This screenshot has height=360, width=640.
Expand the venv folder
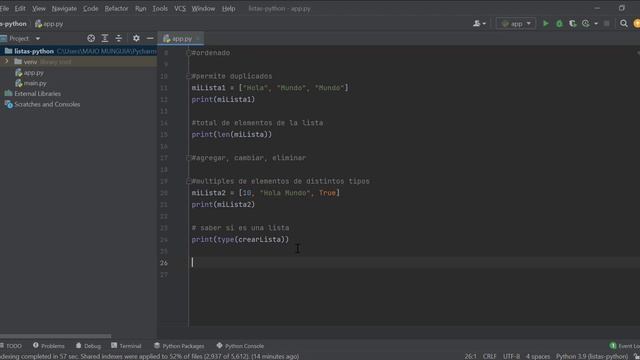(x=7, y=62)
